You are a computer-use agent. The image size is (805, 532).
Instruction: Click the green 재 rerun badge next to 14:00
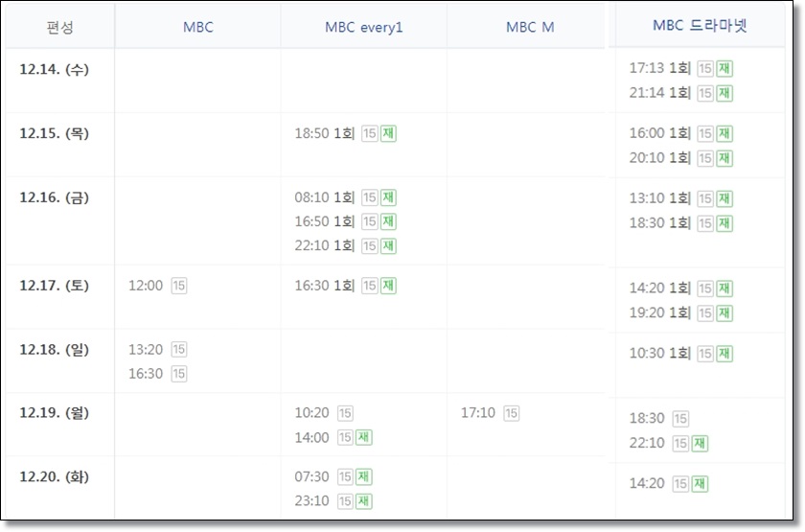tap(364, 437)
